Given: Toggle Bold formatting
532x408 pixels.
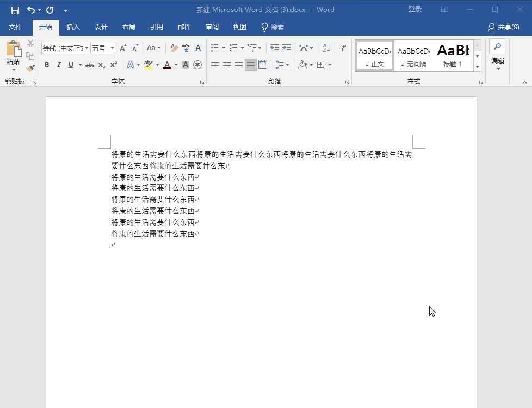Looking at the screenshot, I should [47, 65].
